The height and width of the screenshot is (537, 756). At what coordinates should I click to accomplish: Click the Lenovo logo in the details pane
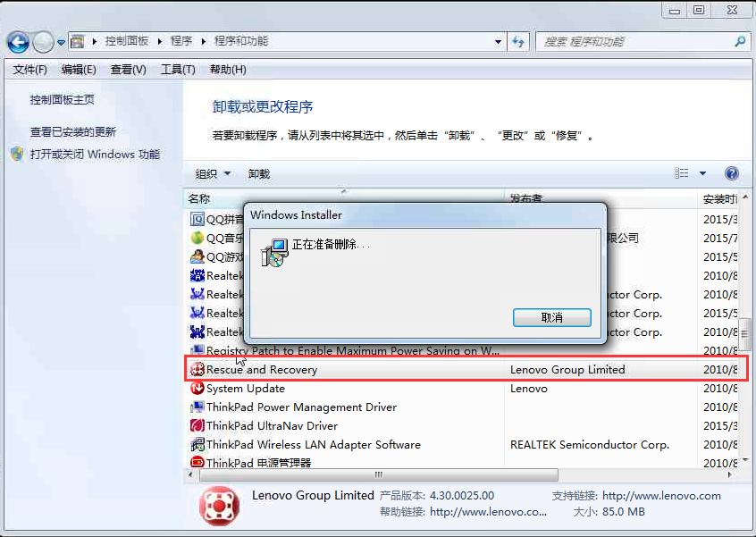[x=220, y=506]
